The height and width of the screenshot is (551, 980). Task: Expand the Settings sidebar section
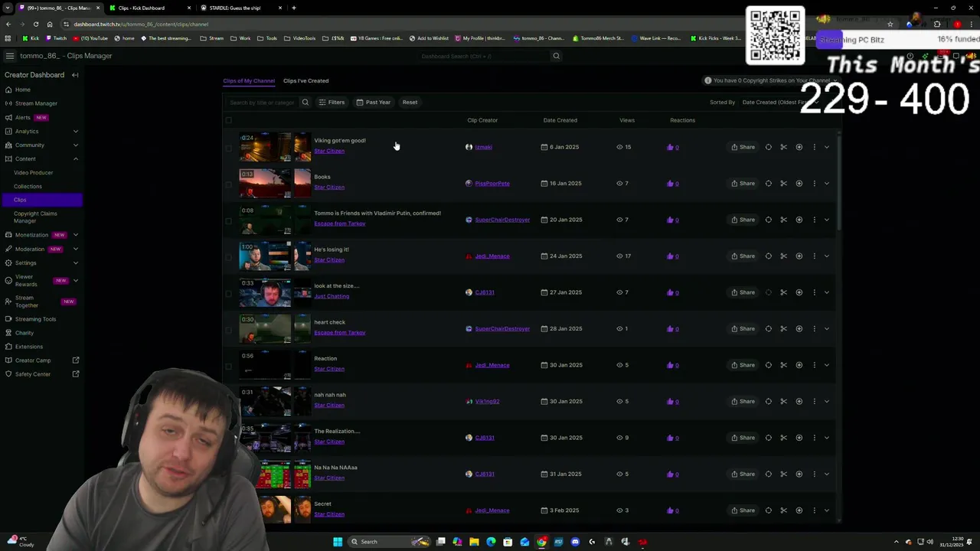76,263
